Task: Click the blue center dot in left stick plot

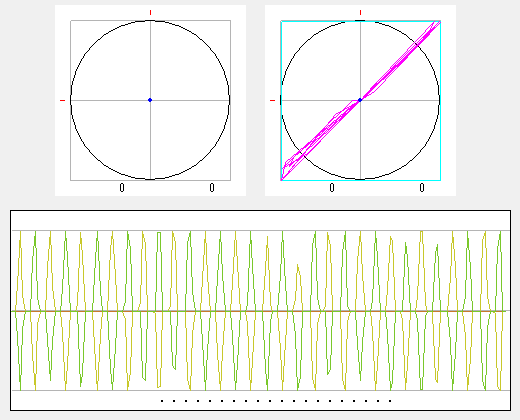Action: pyautogui.click(x=150, y=100)
